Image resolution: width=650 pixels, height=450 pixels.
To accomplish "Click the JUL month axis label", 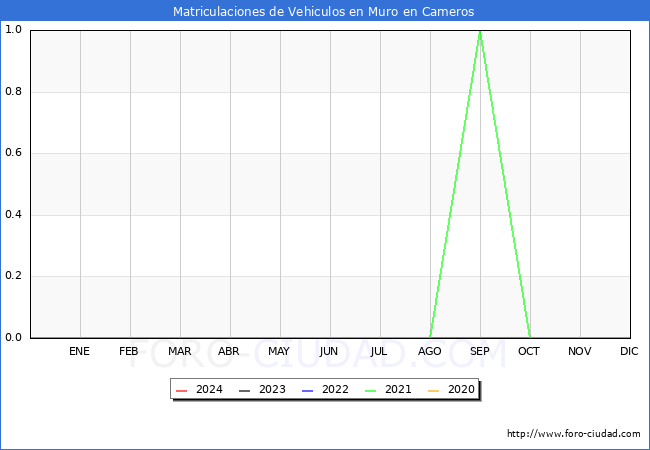I will pos(379,351).
